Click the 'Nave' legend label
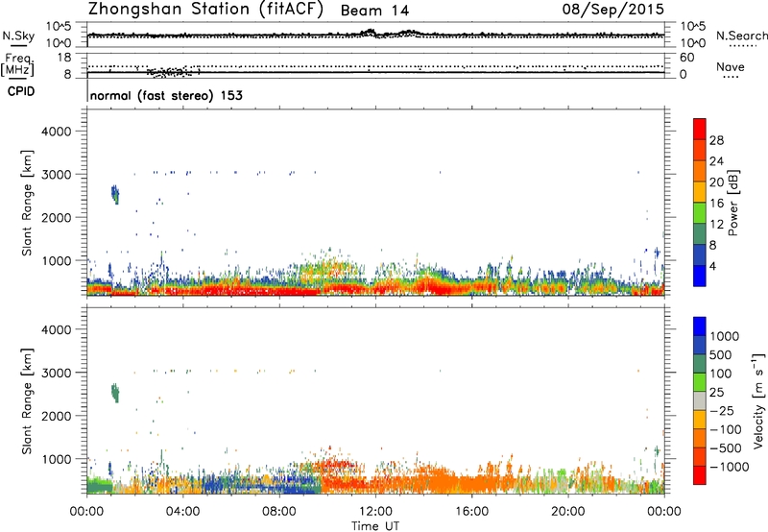 click(730, 66)
